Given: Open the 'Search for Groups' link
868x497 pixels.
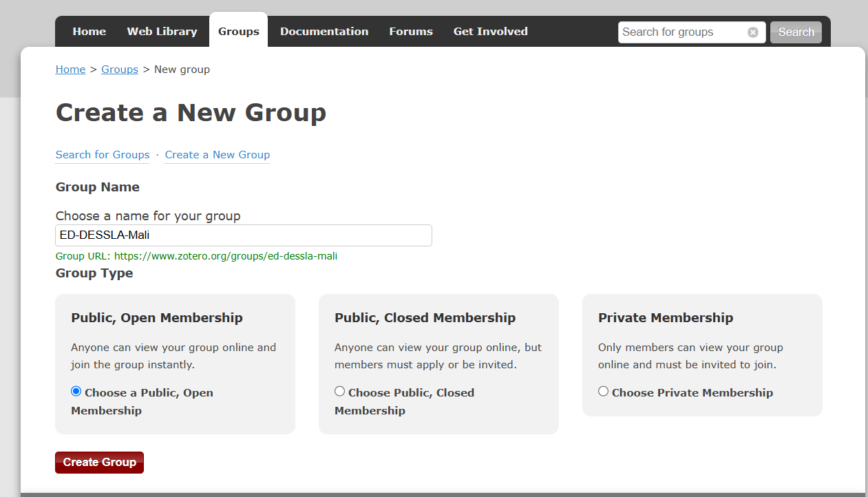Looking at the screenshot, I should click(x=103, y=155).
